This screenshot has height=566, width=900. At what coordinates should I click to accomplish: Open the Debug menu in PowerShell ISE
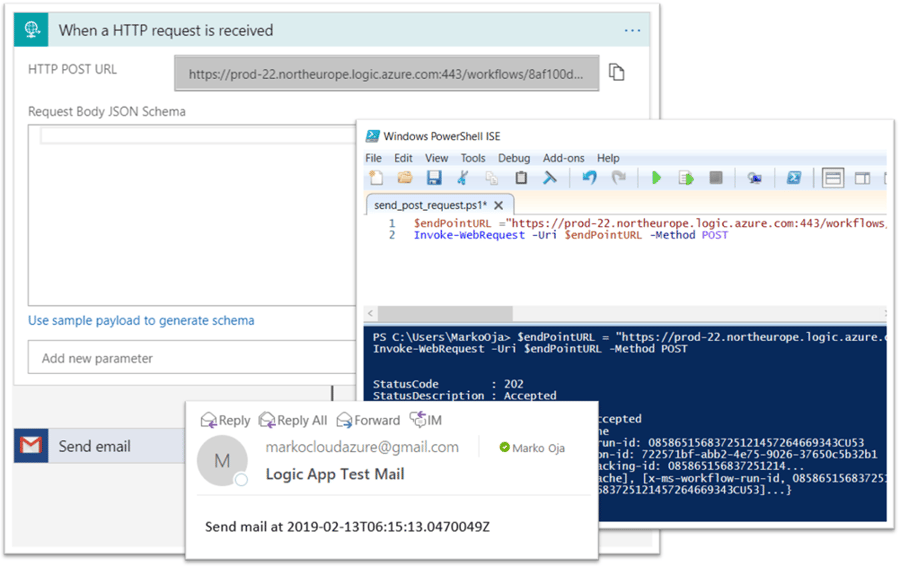click(x=514, y=158)
